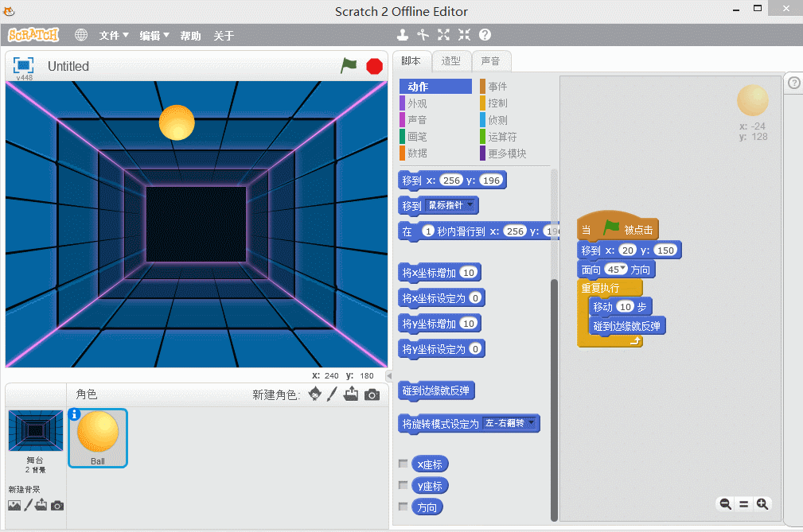Open the help panel question mark at right edge
This screenshot has width=803, height=532.
point(793,83)
